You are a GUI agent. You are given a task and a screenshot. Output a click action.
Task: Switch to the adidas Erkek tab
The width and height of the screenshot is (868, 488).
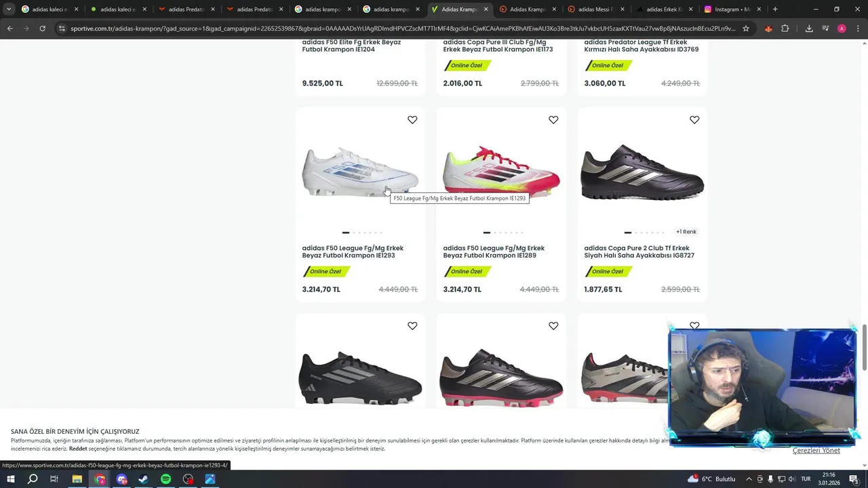click(664, 9)
